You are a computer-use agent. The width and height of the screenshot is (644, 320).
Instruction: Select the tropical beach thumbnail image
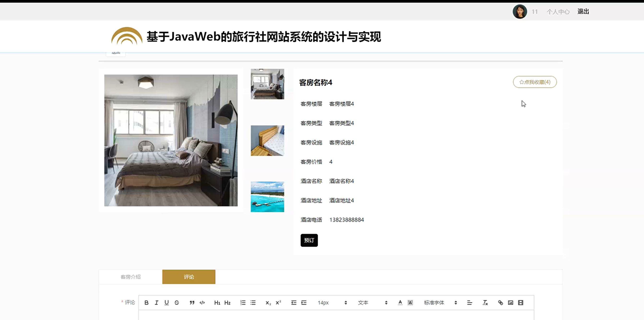267,197
